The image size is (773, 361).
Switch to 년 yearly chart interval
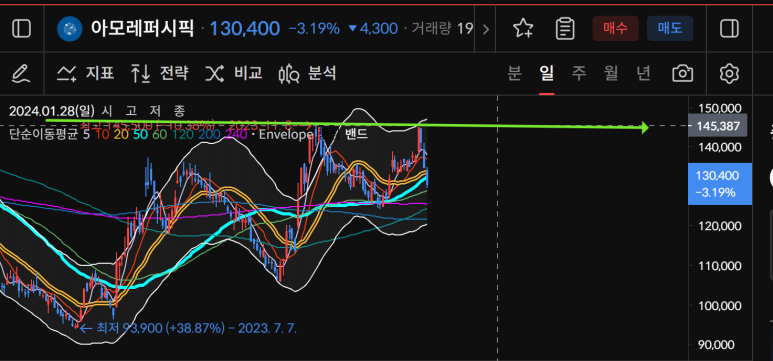643,73
